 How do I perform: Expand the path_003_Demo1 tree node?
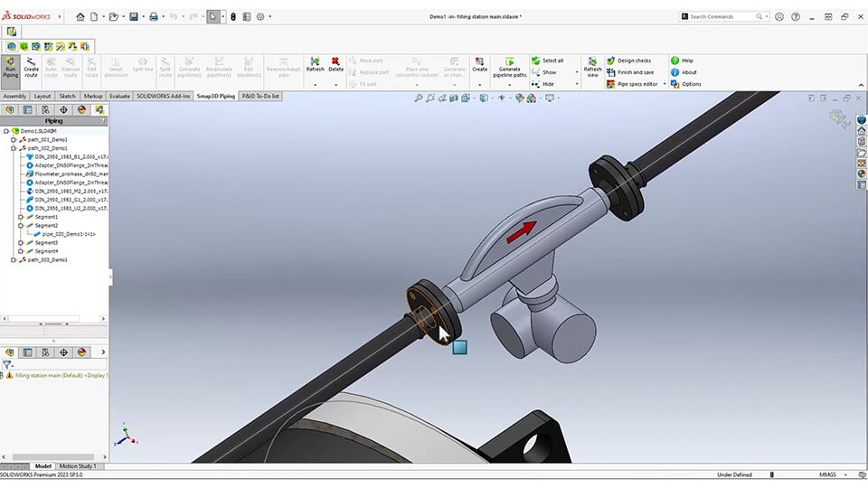tap(14, 260)
